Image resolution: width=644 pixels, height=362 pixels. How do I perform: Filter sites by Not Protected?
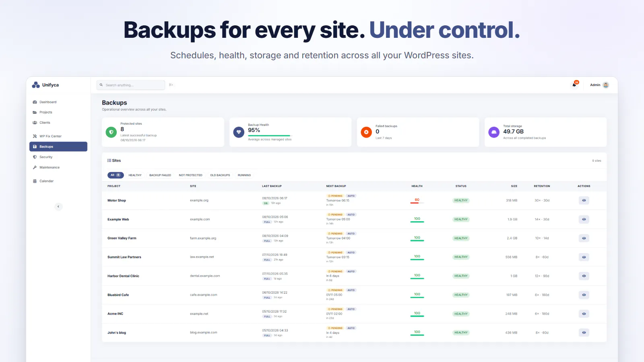190,175
